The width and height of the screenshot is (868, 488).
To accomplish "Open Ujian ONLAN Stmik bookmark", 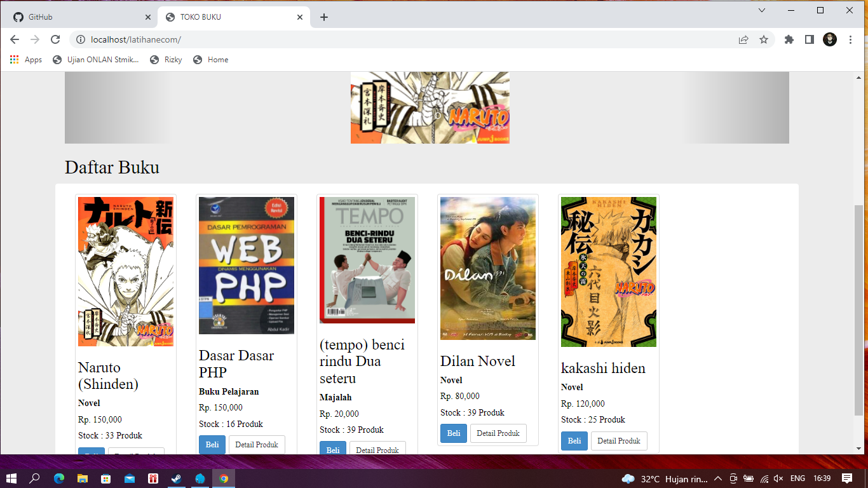I will (96, 60).
